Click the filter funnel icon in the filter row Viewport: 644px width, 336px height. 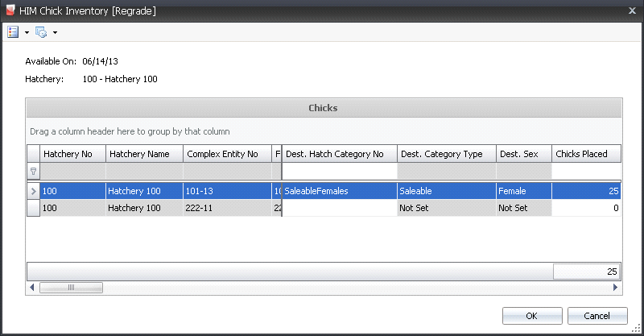coord(33,171)
